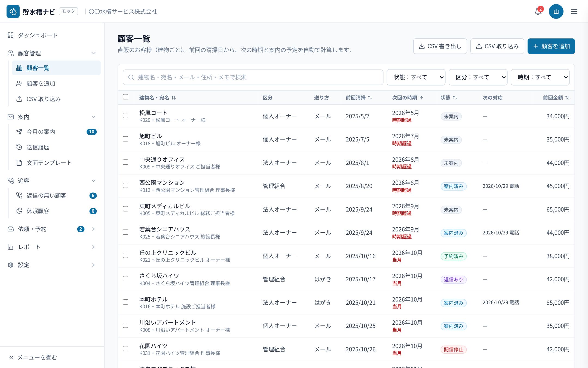
Task: Expand the 依頼・予約 section chevron
Action: pos(93,229)
